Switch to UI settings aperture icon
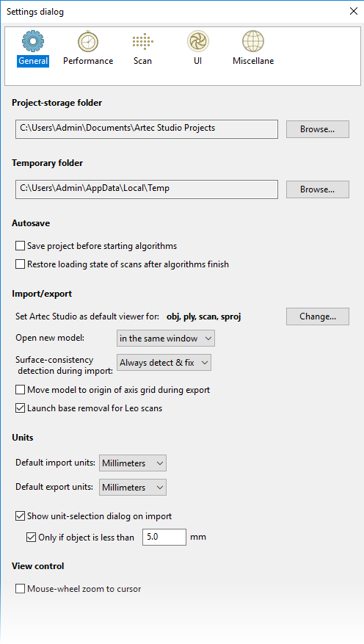The width and height of the screenshot is (364, 644). point(198,41)
